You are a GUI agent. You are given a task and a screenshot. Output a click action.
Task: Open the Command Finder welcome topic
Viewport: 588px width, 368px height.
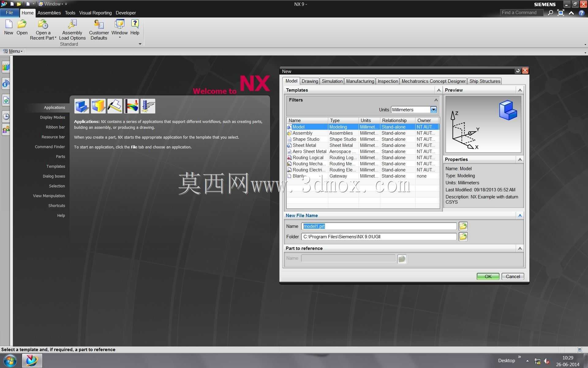[50, 147]
